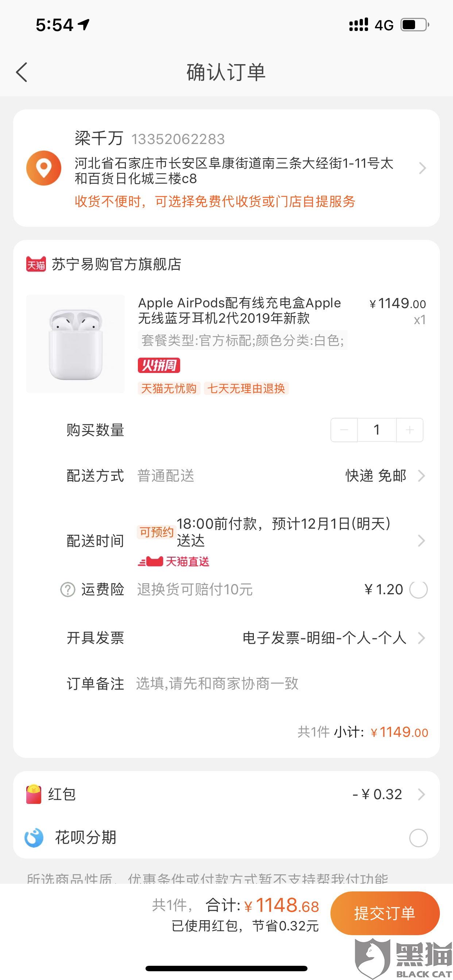The width and height of the screenshot is (453, 980).
Task: Open the delivery address chevron
Action: click(422, 168)
